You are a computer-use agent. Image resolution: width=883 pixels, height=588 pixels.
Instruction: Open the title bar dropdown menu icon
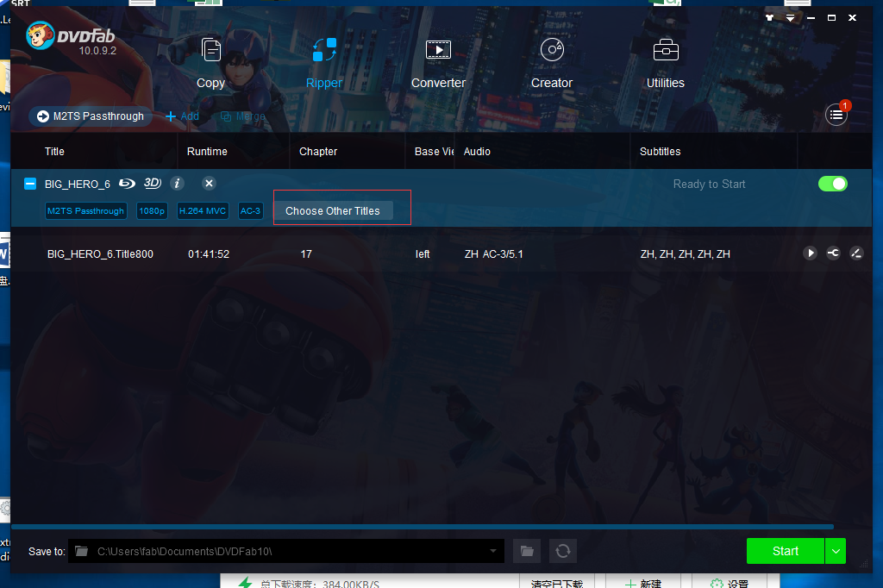click(790, 18)
